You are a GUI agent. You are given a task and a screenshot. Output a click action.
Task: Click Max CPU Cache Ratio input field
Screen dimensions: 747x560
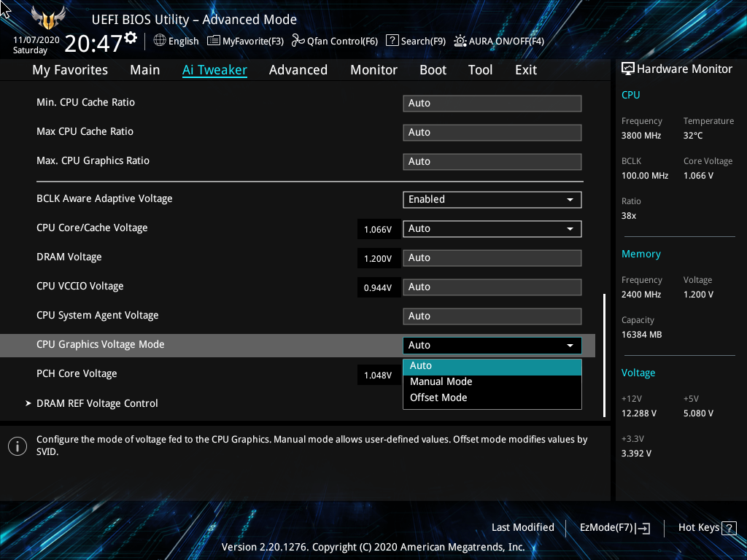492,133
